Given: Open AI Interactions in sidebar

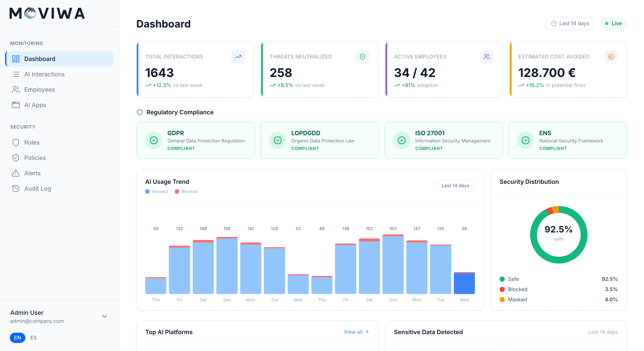Looking at the screenshot, I should [x=59, y=74].
